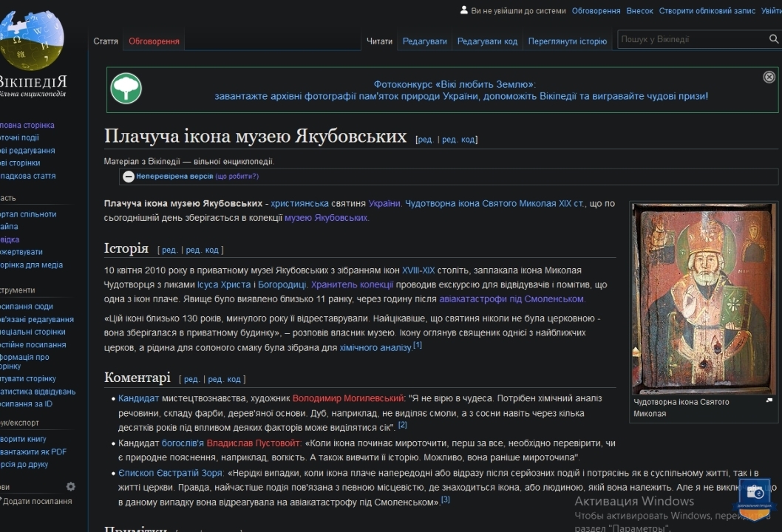
Task: Click footnote reference [1]
Action: [x=418, y=345]
